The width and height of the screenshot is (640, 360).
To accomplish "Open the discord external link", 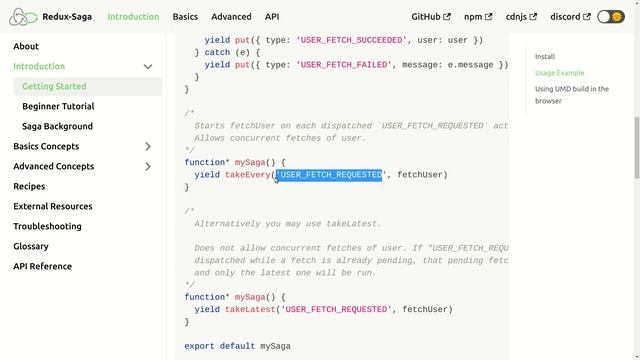I will tap(570, 17).
